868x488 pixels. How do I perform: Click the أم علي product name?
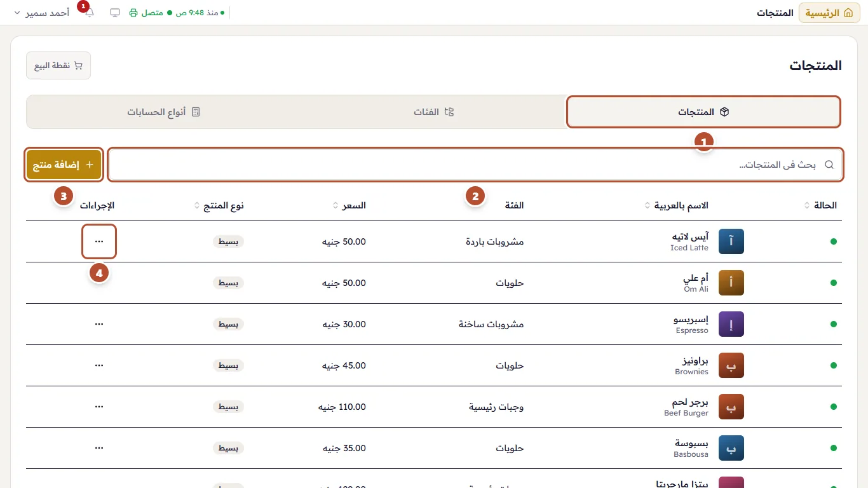(696, 278)
